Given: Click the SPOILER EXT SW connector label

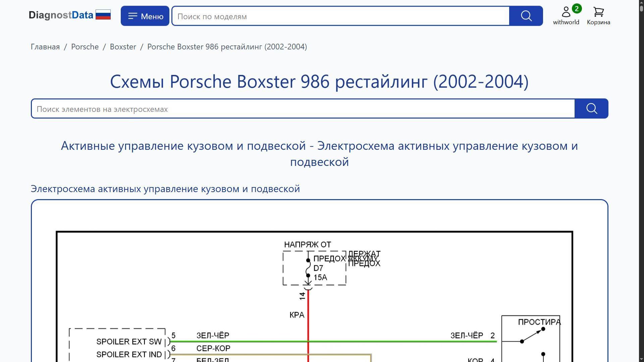Looking at the screenshot, I should click(129, 342).
